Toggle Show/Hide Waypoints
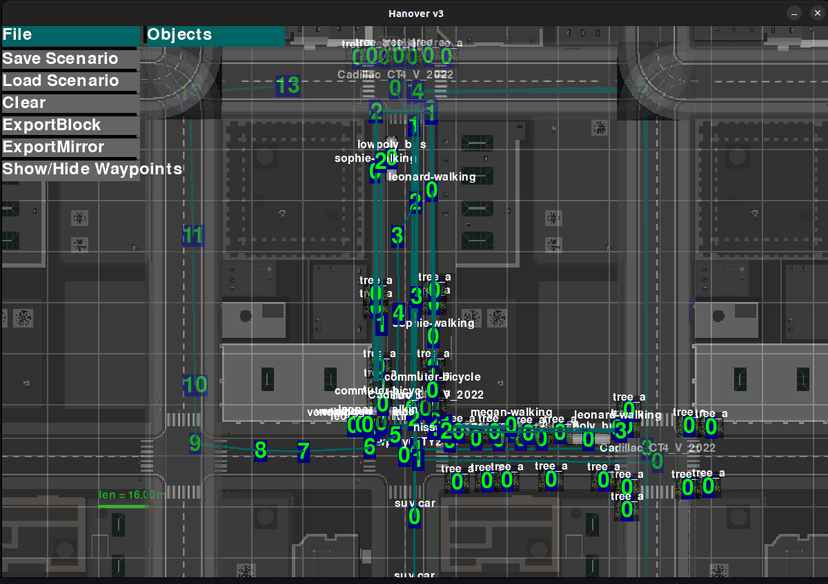This screenshot has width=828, height=584. point(92,169)
